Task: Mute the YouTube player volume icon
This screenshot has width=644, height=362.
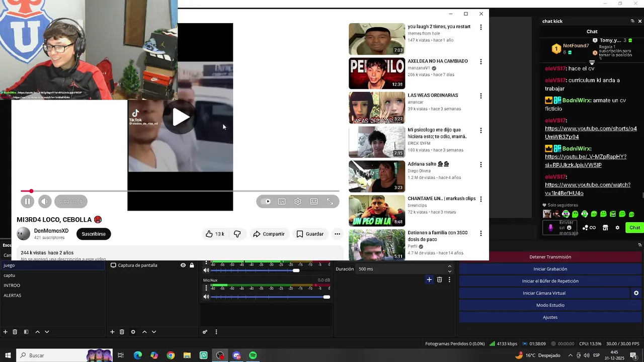Action: [x=45, y=202]
